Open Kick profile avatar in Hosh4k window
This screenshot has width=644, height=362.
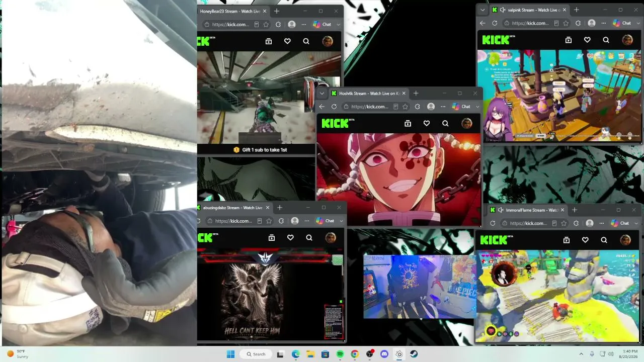click(467, 123)
